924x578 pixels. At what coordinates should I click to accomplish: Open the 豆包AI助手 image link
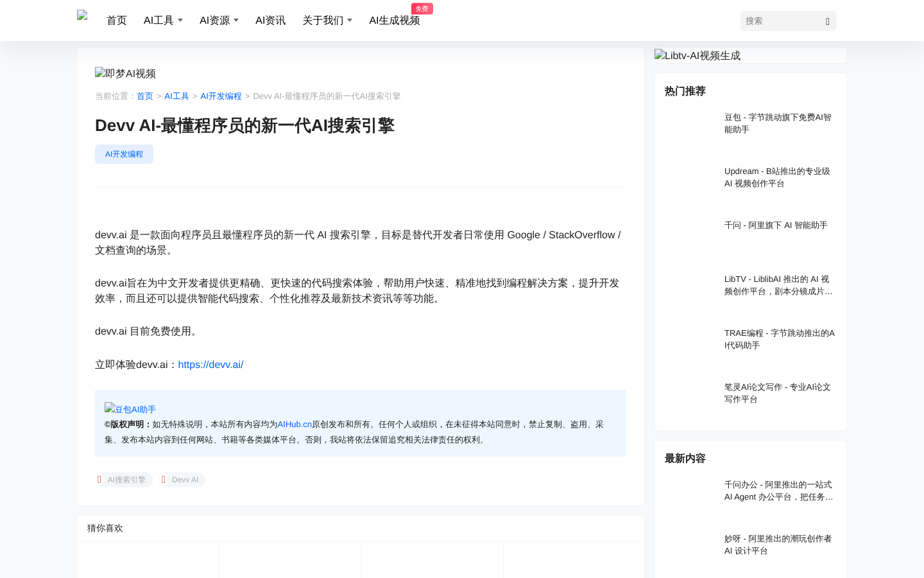pos(130,409)
